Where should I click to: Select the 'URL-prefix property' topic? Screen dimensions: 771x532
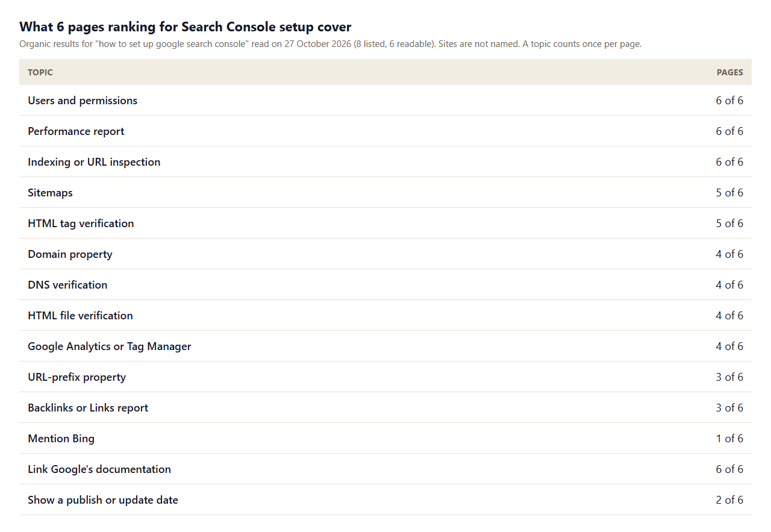point(77,377)
